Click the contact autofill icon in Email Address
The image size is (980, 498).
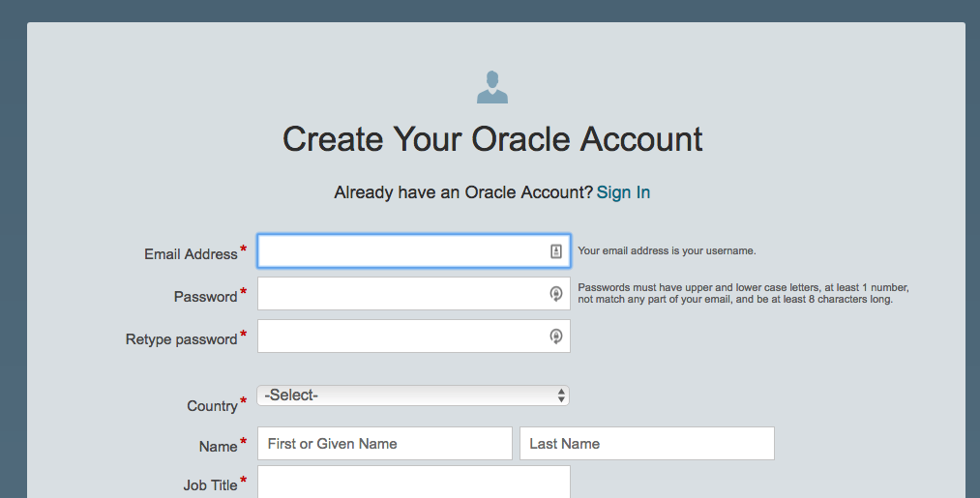(x=556, y=251)
